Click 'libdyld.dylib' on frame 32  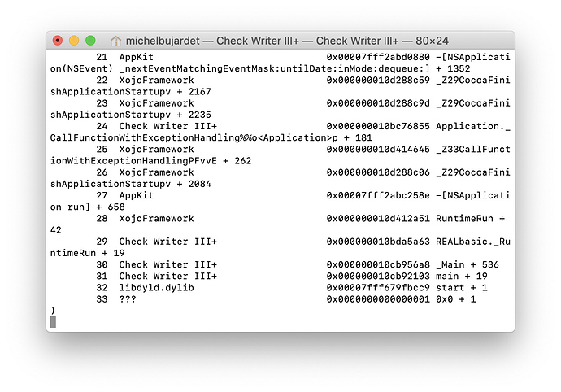pyautogui.click(x=156, y=287)
